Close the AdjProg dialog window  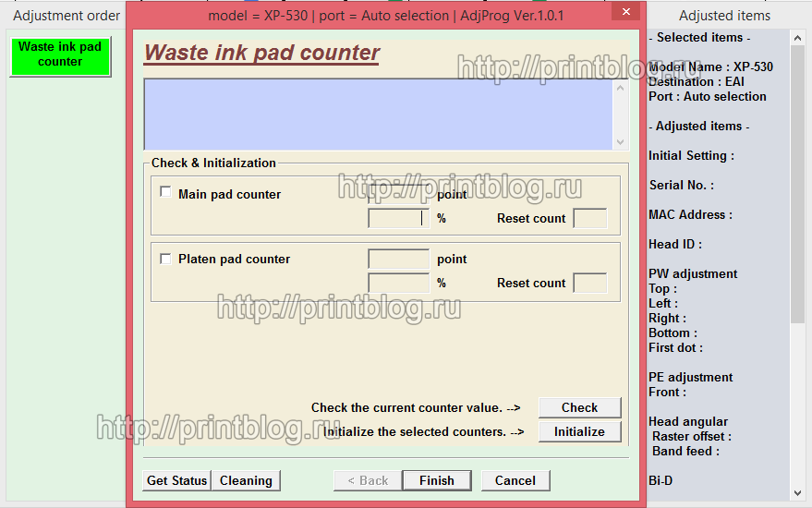(625, 11)
